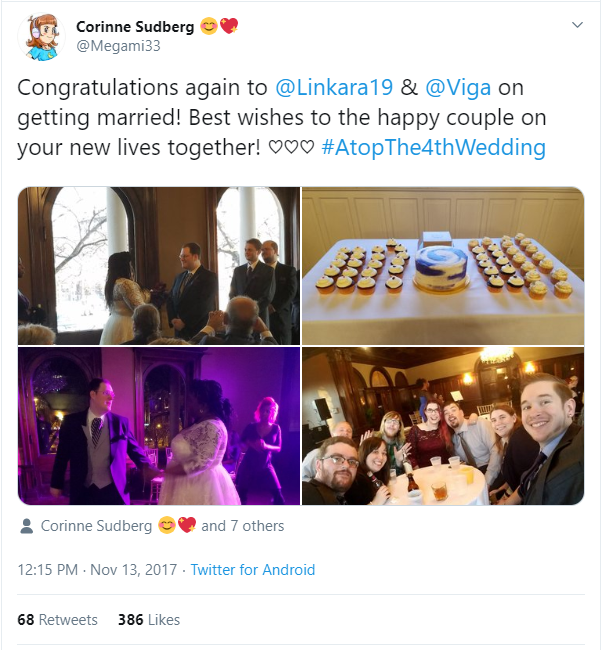Open the Twitter for Android source link

coord(253,570)
